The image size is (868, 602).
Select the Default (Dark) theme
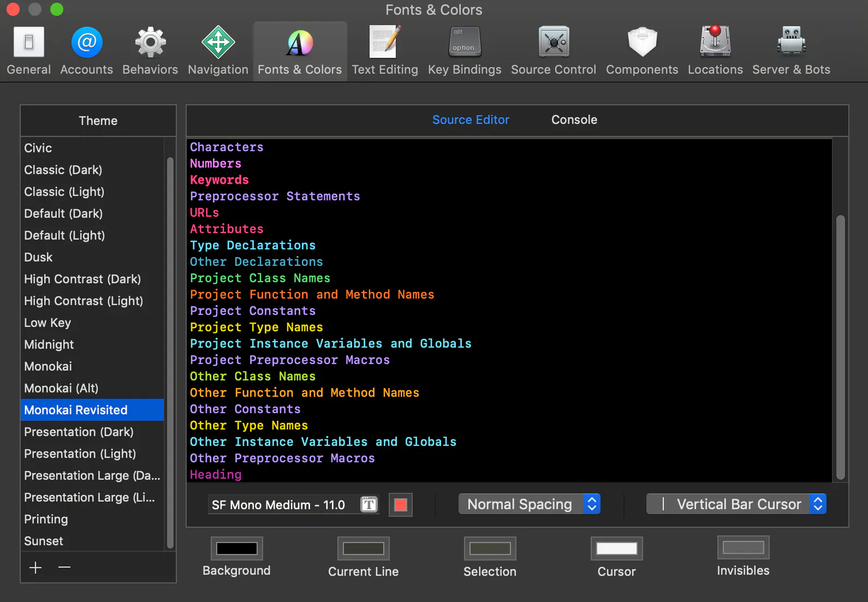[x=92, y=213]
